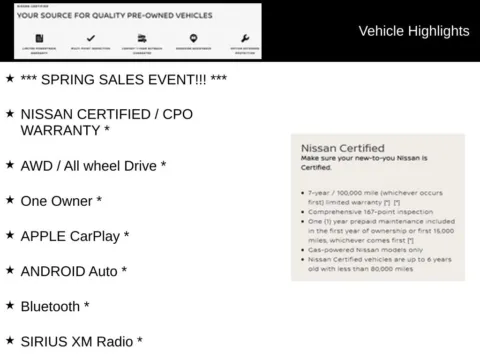
Task: Click the Comprehensive 167-point inspection bullet
Action: [370, 212]
